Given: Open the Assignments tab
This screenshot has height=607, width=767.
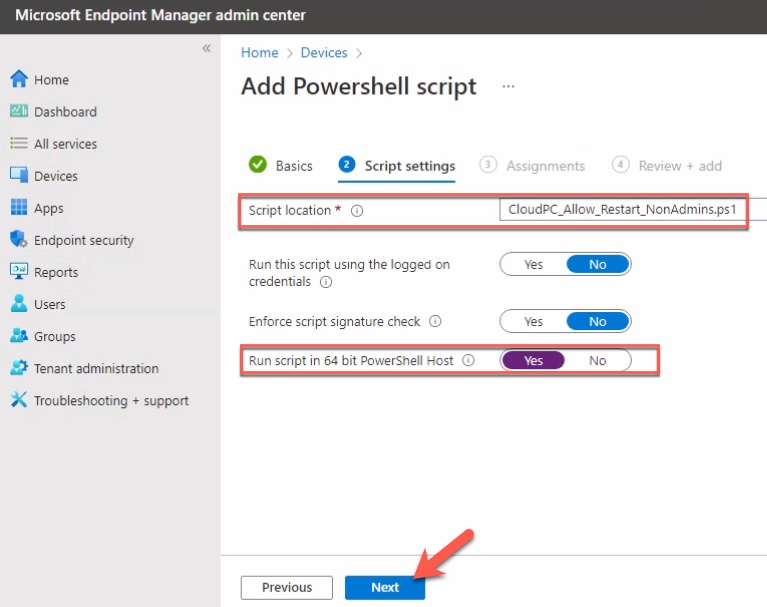Looking at the screenshot, I should coord(532,166).
